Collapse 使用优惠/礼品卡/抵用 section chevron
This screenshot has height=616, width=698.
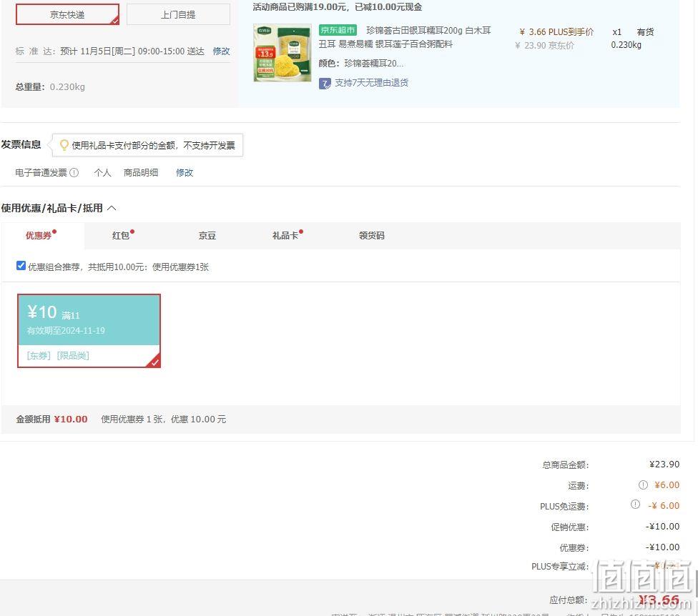point(112,208)
